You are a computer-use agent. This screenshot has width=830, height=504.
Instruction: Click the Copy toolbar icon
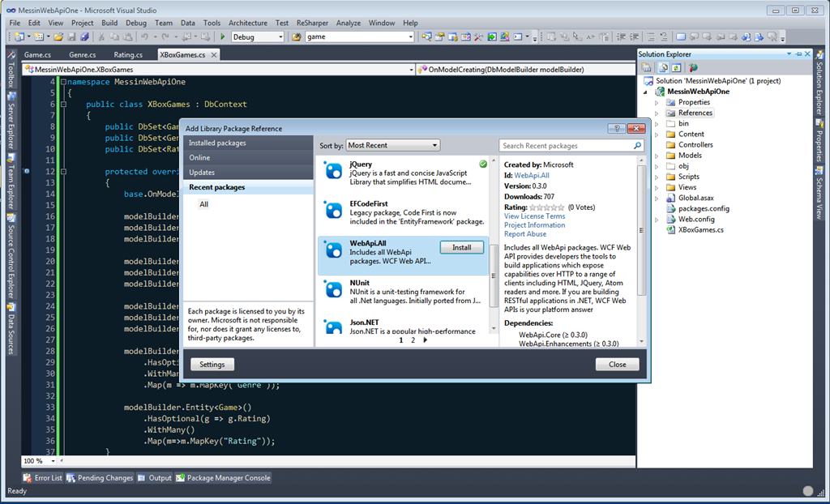114,36
